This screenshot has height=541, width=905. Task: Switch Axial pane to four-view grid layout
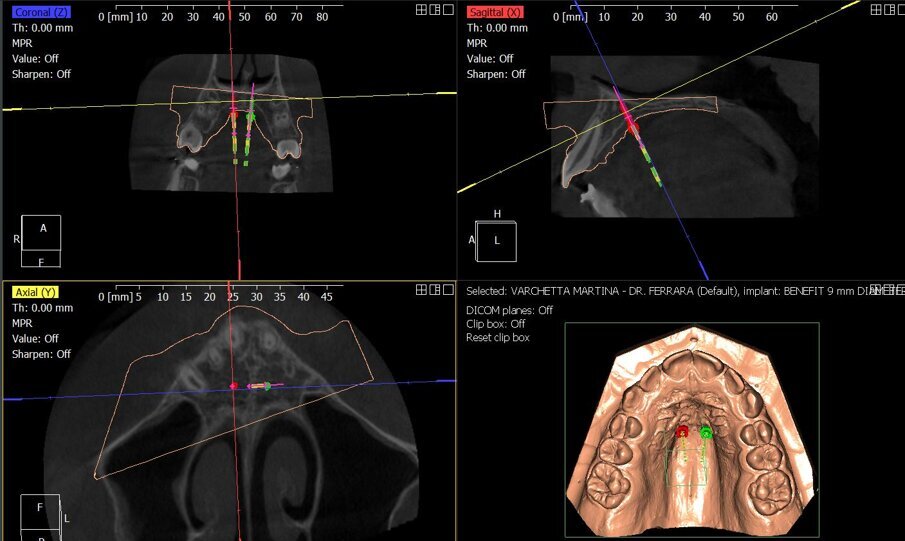click(421, 290)
